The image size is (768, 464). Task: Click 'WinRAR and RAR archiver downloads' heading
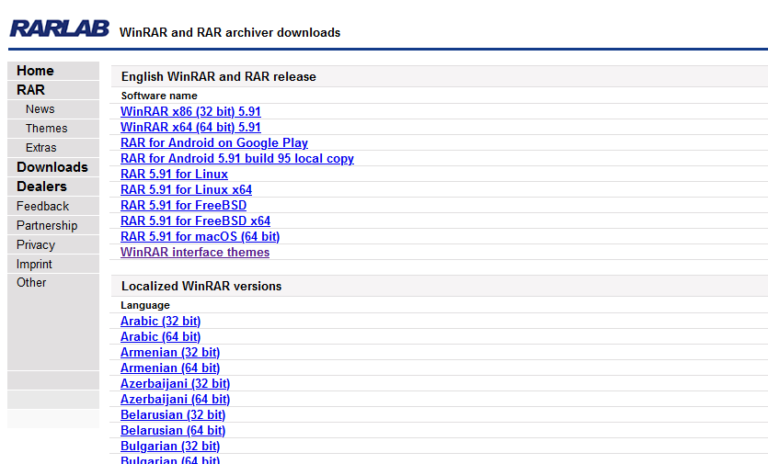coord(230,33)
